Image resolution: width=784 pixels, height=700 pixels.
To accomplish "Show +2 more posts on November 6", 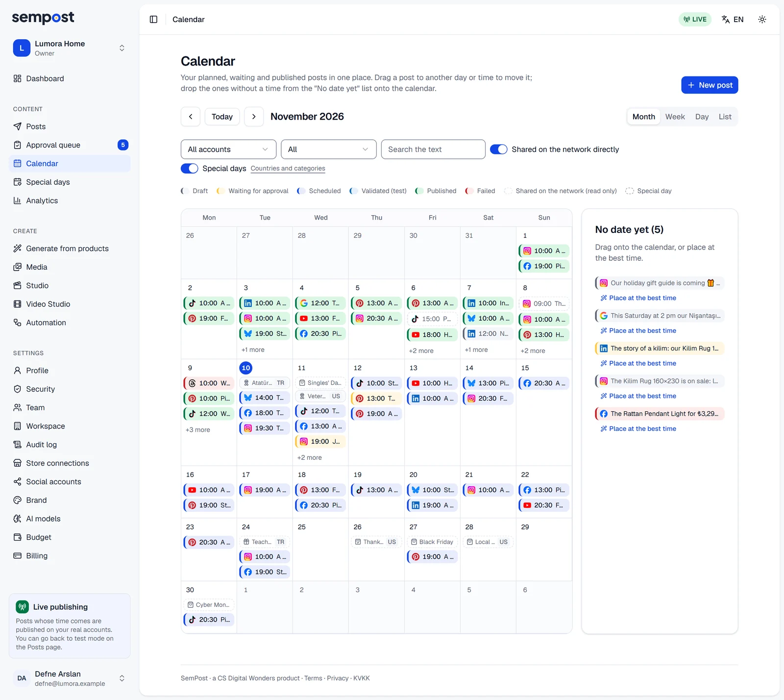I will (x=421, y=351).
